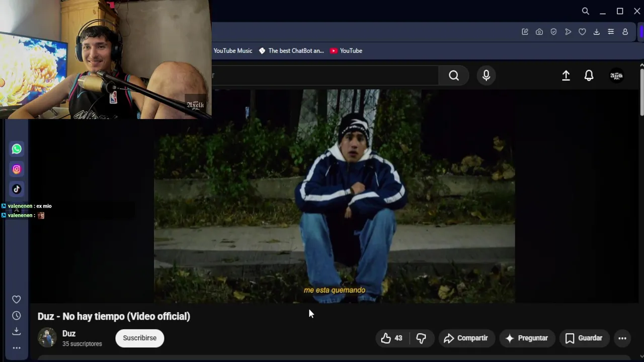644x362 pixels.
Task: Open the toolbar downloads icon
Action: click(x=596, y=32)
